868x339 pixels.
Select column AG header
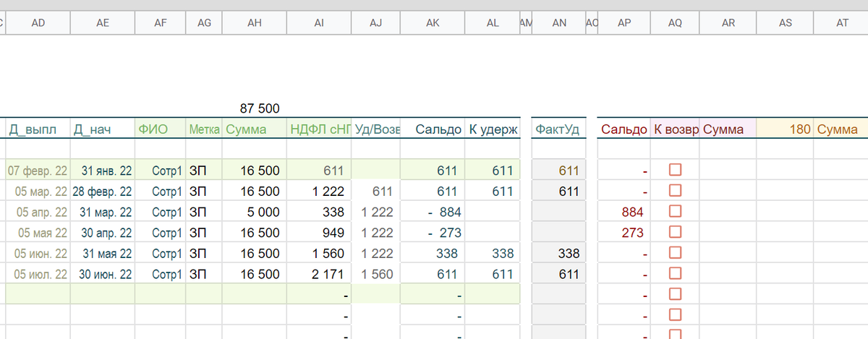[204, 23]
